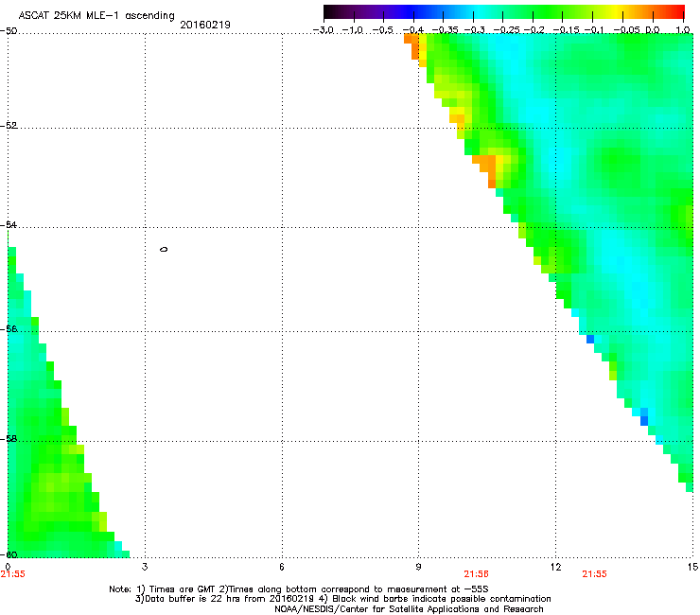This screenshot has width=700, height=615.
Task: Select the -0.5 color scale tick label
Action: click(x=382, y=30)
